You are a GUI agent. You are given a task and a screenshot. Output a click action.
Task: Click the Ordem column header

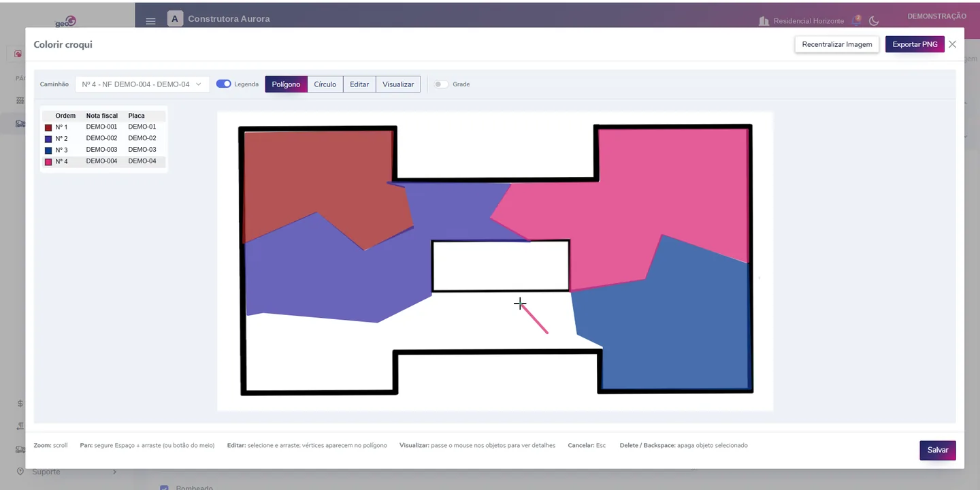click(x=65, y=116)
